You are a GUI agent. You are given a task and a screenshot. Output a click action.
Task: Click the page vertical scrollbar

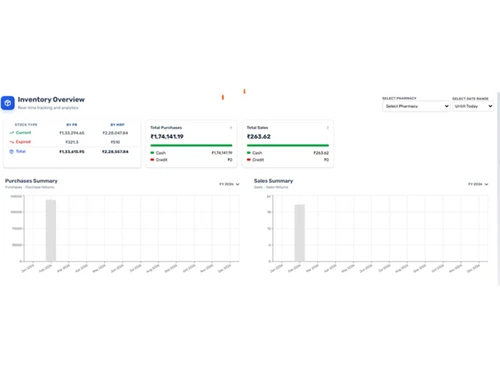click(498, 189)
